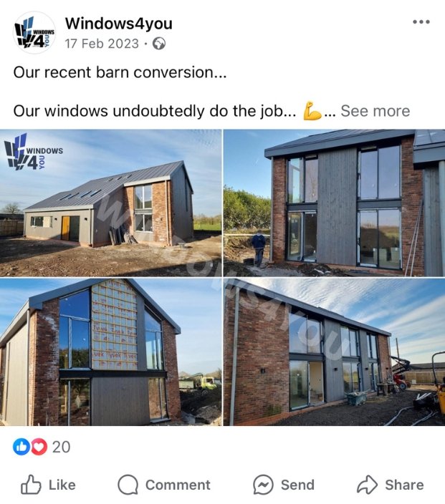
Task: Open the 17 Feb 2023 post date
Action: 102,44
